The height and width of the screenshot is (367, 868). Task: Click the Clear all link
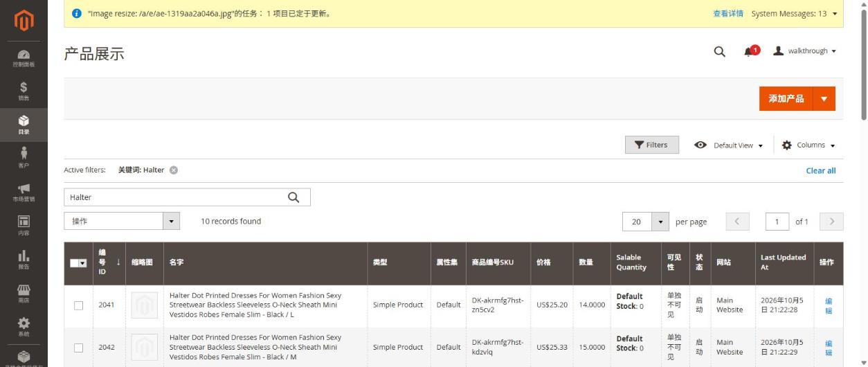(x=821, y=170)
